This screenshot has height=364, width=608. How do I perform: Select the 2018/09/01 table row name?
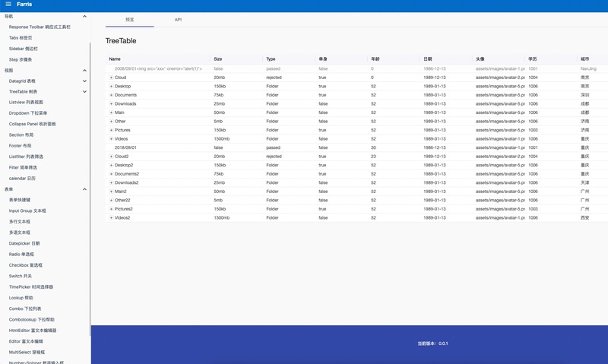pyautogui.click(x=125, y=147)
